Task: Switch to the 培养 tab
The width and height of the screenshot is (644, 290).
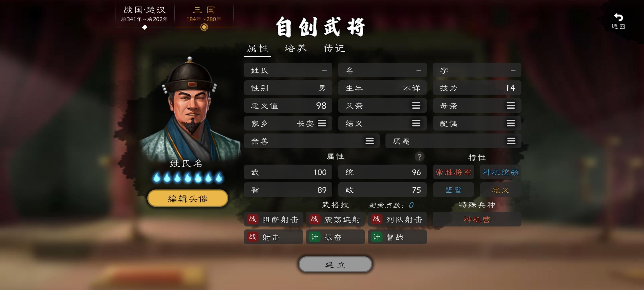Action: click(296, 49)
